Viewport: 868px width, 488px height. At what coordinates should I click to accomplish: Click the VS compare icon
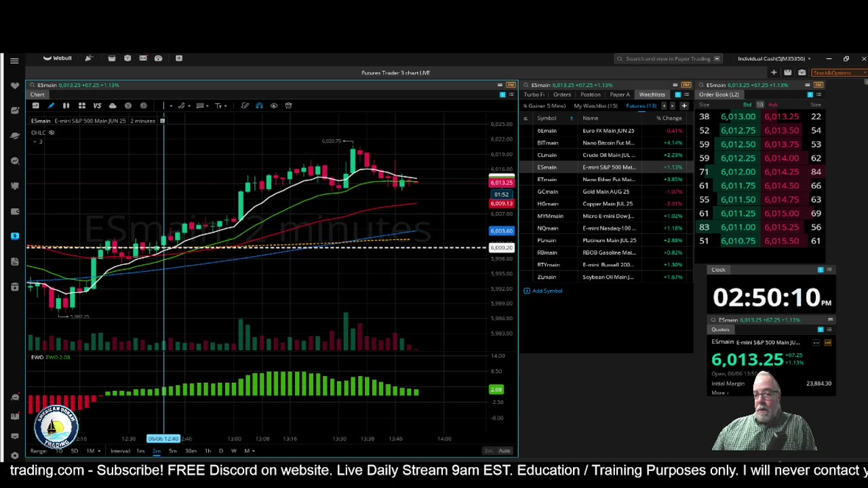click(x=97, y=106)
